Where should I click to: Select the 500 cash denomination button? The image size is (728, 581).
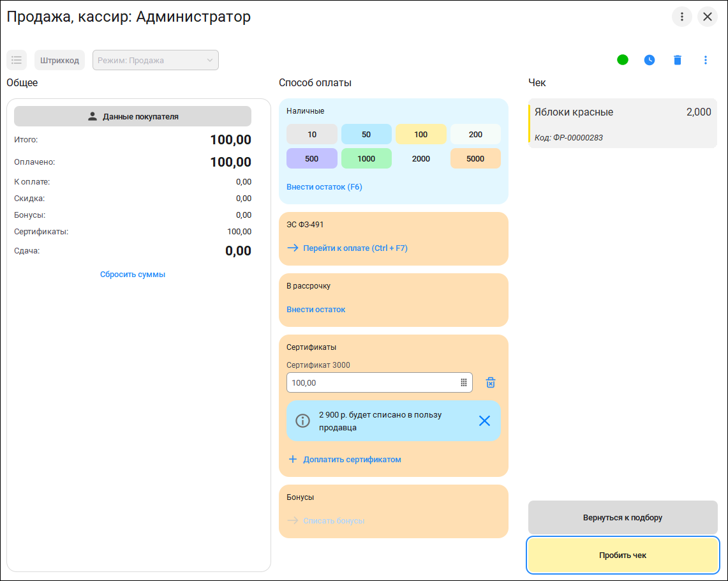coord(311,158)
